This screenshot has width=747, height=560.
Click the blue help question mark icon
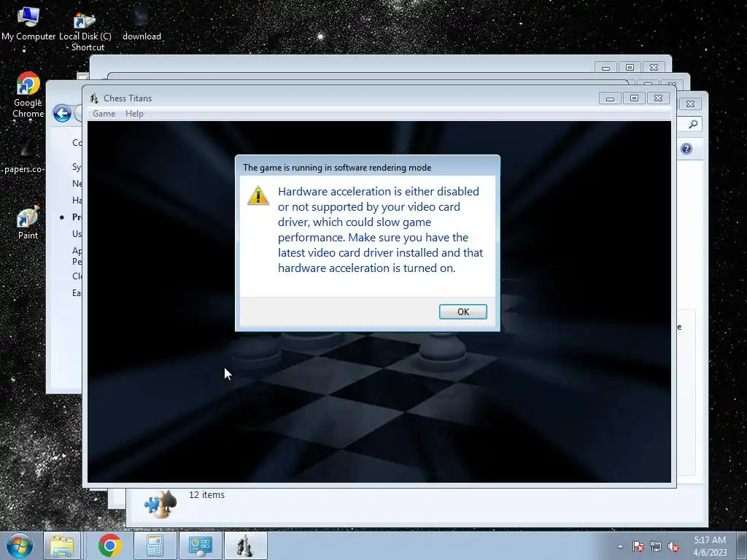point(686,149)
